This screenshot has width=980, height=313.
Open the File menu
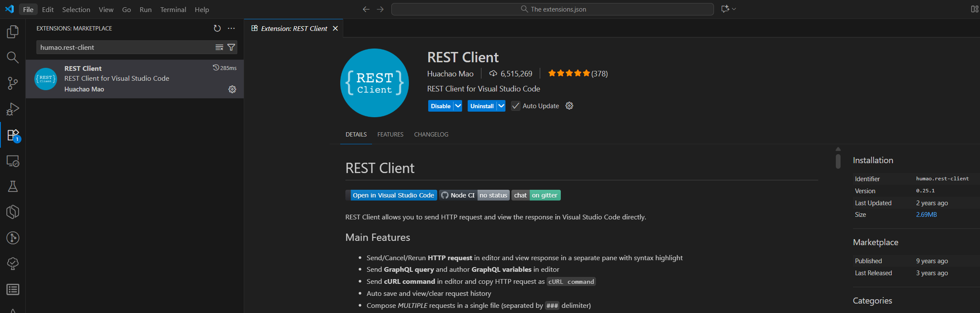pyautogui.click(x=28, y=9)
